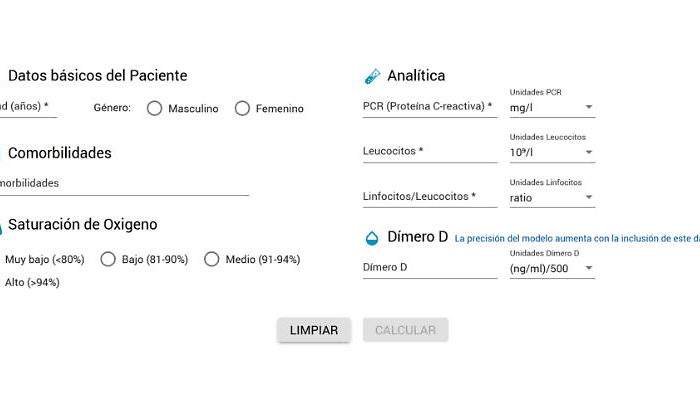Click the test tube Analítica icon

point(372,76)
